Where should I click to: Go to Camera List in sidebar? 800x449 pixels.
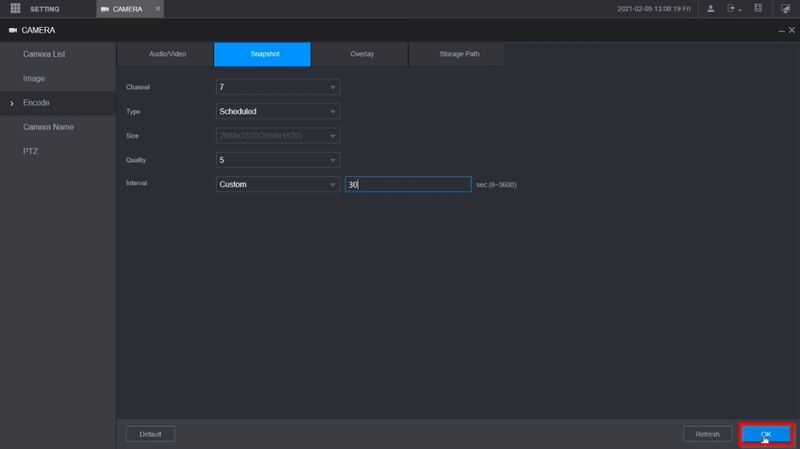click(x=58, y=54)
